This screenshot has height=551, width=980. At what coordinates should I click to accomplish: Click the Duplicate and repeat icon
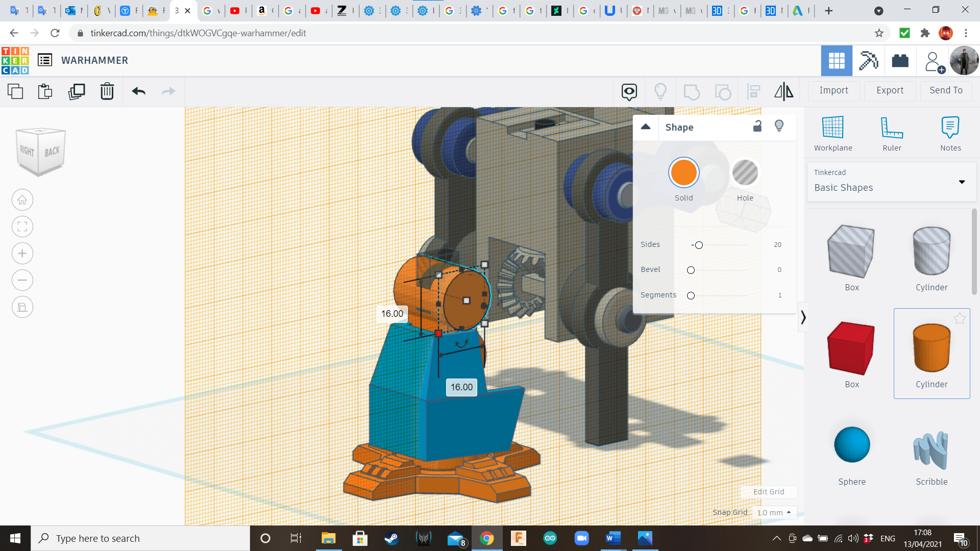pos(77,91)
